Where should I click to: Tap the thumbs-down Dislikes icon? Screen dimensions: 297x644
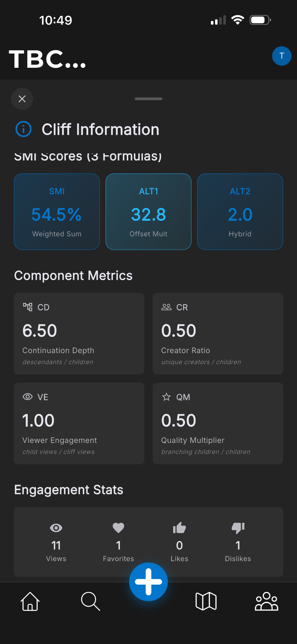[238, 528]
